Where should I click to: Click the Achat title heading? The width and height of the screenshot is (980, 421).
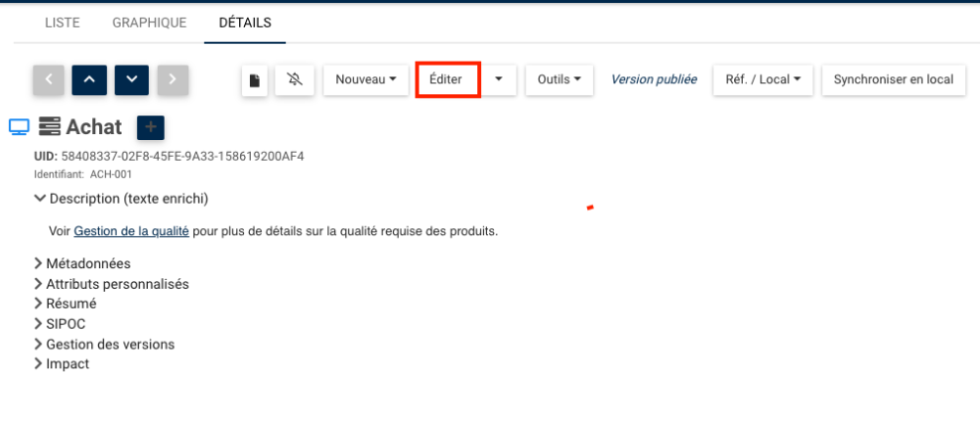coord(94,127)
